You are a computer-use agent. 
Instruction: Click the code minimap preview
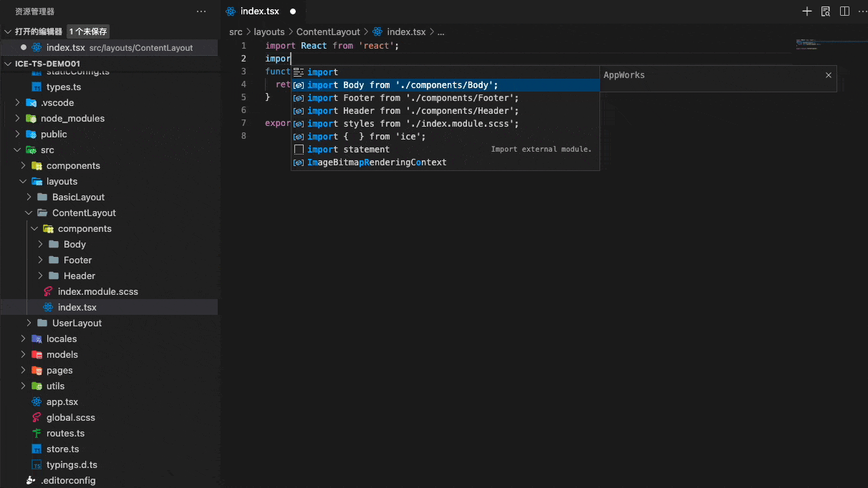coord(824,44)
